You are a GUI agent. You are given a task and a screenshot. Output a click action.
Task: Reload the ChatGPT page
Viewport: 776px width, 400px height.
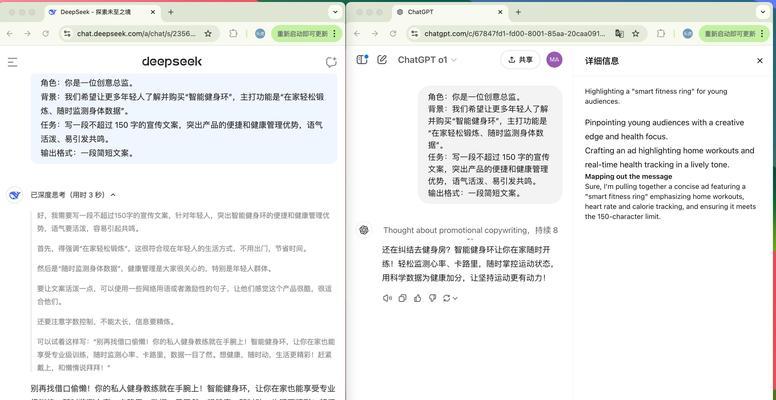(393, 34)
